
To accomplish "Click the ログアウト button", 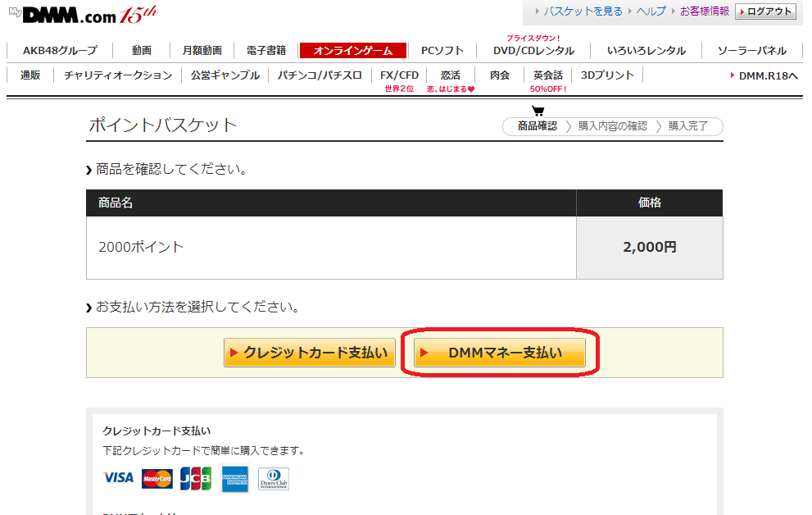I will coord(765,11).
